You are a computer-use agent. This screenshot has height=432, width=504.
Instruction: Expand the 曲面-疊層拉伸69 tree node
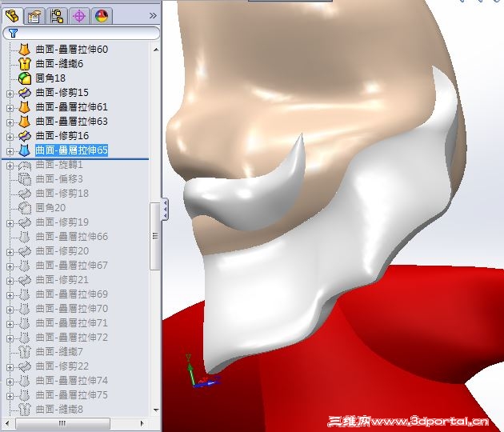tap(10, 295)
